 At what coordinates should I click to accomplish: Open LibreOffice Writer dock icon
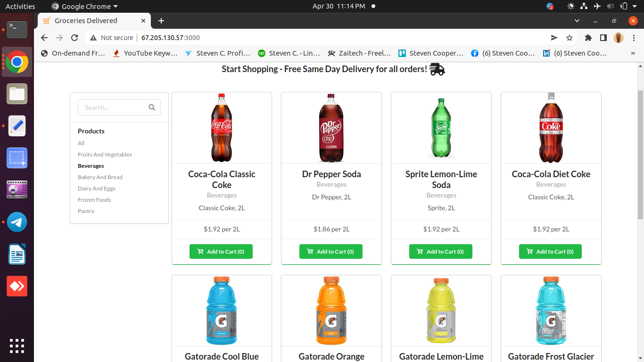tap(17, 254)
